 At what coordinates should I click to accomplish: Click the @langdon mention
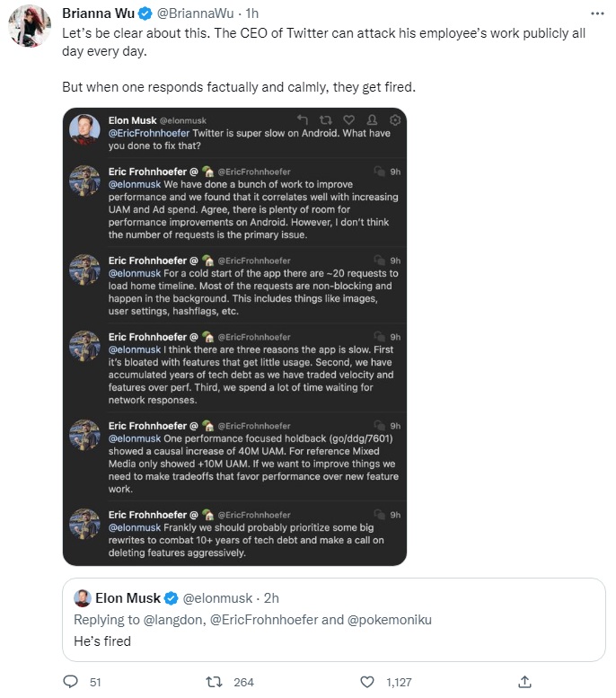[x=172, y=620]
